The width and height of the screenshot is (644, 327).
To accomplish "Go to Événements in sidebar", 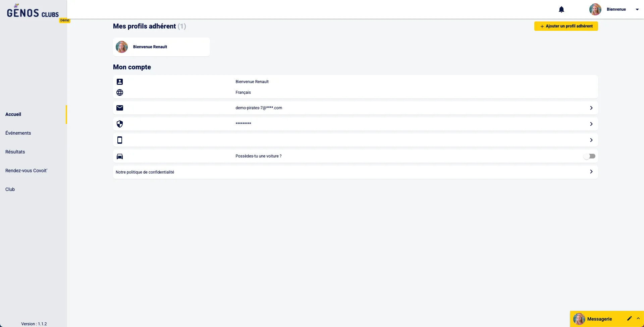I will point(18,133).
